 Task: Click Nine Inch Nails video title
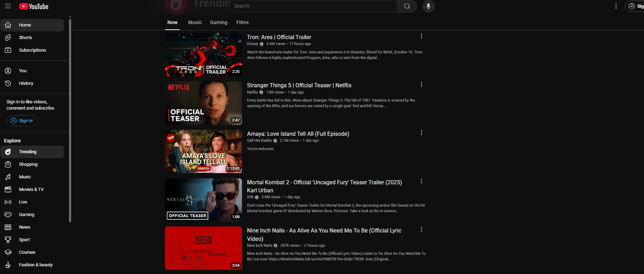click(324, 235)
